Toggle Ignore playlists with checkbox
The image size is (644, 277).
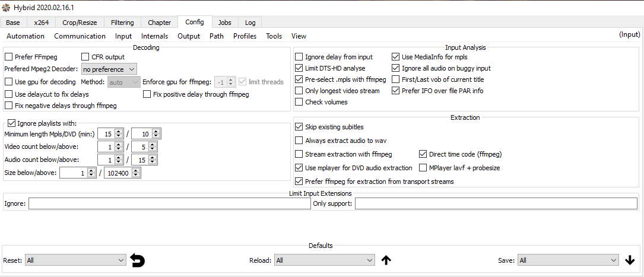point(11,123)
